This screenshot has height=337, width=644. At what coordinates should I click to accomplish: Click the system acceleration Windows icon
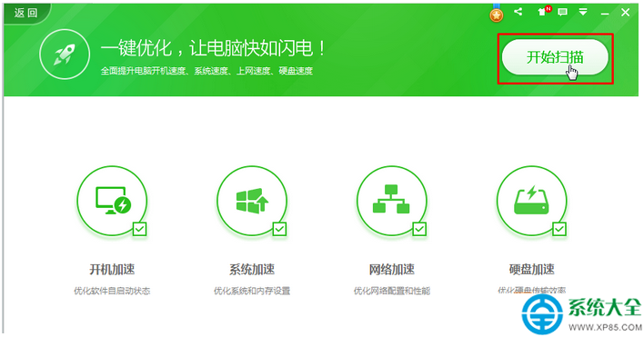pyautogui.click(x=252, y=201)
